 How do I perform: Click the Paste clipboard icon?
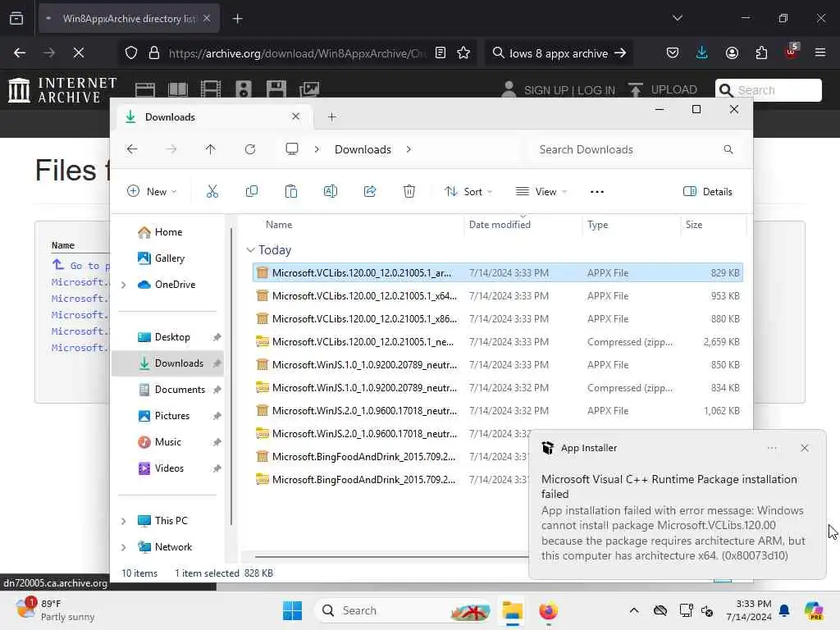tap(291, 191)
